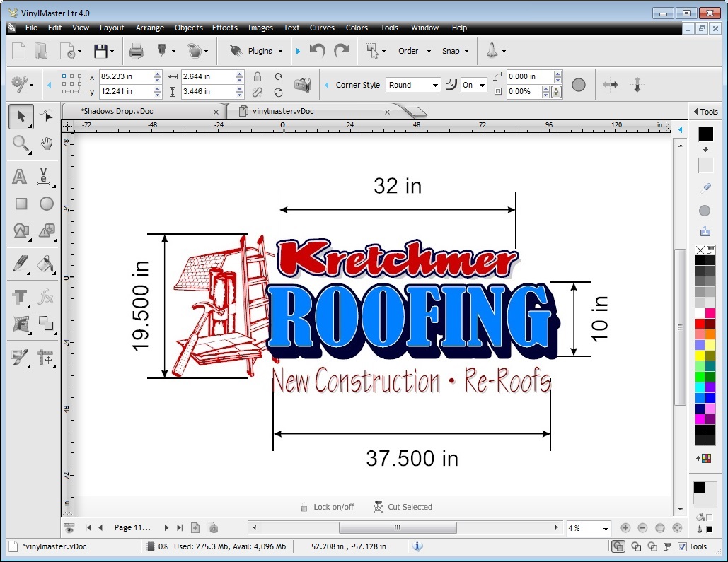This screenshot has width=728, height=562.
Task: Pick the Rectangle shape tool
Action: pyautogui.click(x=21, y=204)
